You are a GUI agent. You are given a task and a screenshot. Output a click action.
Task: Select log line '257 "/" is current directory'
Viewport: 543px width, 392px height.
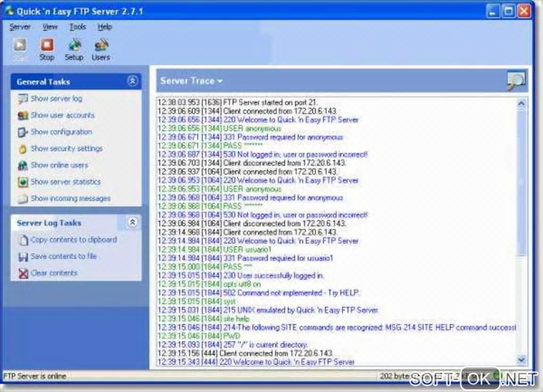pyautogui.click(x=232, y=345)
